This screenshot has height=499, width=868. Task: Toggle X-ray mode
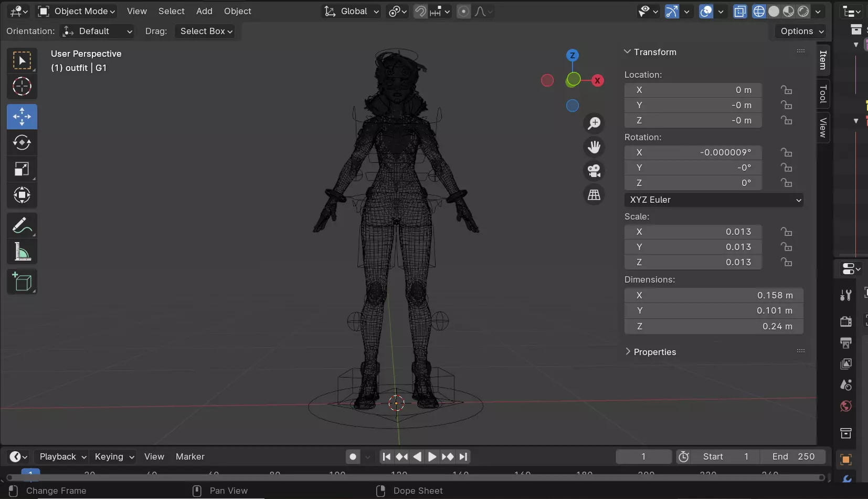[x=740, y=11]
